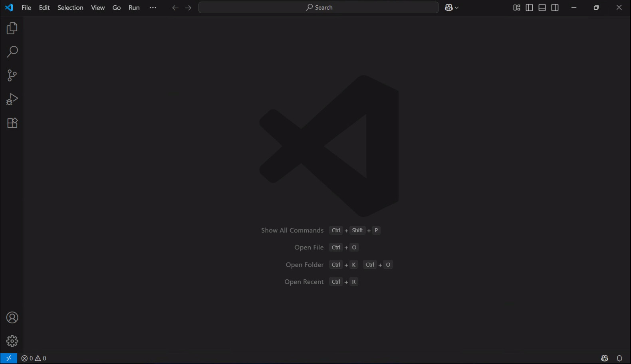Click Open Folder text
Image resolution: width=631 pixels, height=364 pixels.
pyautogui.click(x=305, y=265)
